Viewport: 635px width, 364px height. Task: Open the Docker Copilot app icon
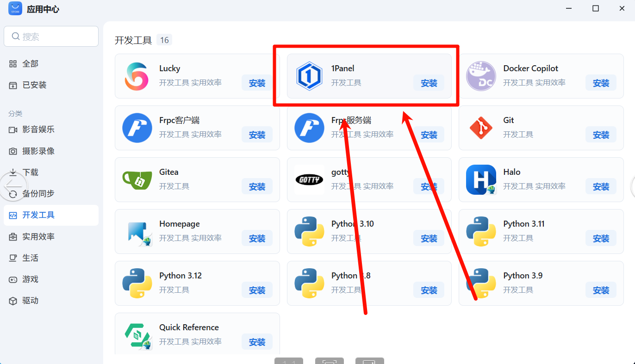481,76
